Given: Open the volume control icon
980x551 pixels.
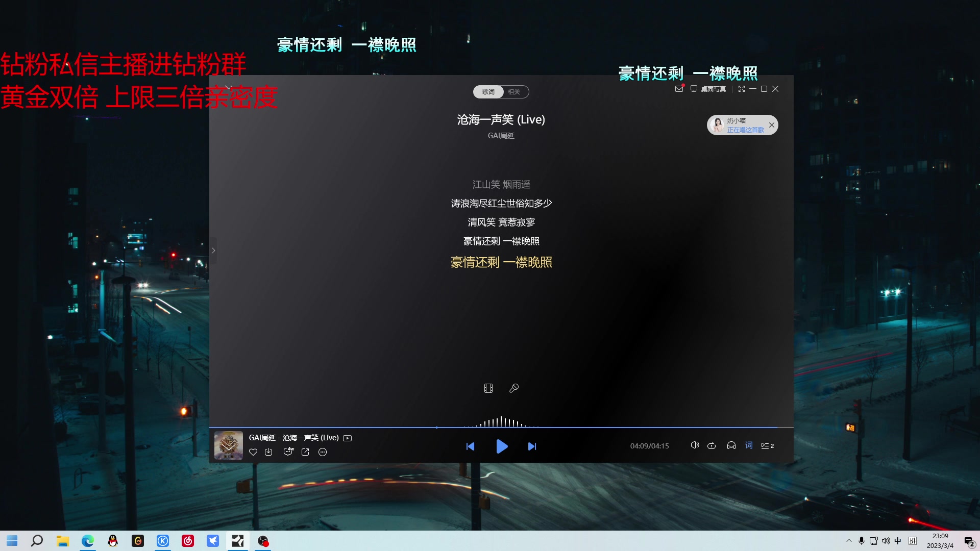Looking at the screenshot, I should [695, 445].
